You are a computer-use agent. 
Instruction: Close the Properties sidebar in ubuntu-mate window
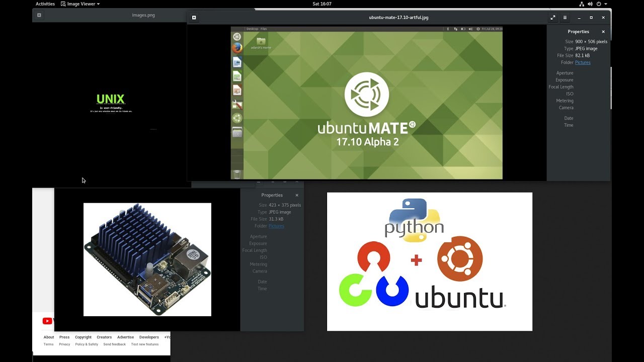point(603,32)
